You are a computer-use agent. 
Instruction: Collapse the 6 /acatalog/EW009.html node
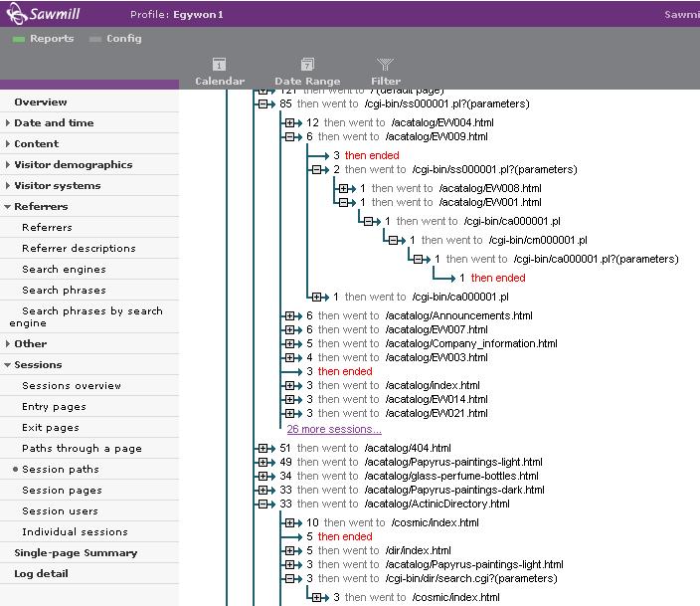(290, 136)
